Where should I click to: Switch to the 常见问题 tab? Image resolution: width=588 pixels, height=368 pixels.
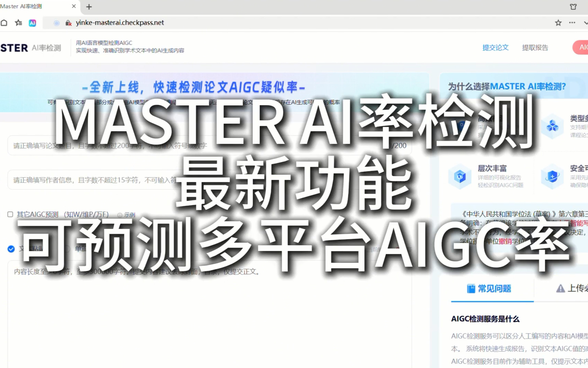[x=490, y=289]
